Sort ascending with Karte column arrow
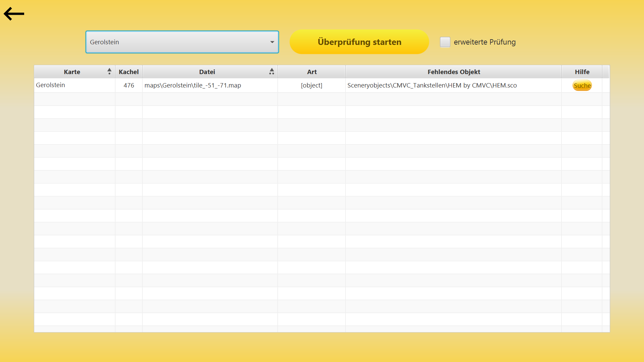Image resolution: width=644 pixels, height=362 pixels. [x=109, y=71]
